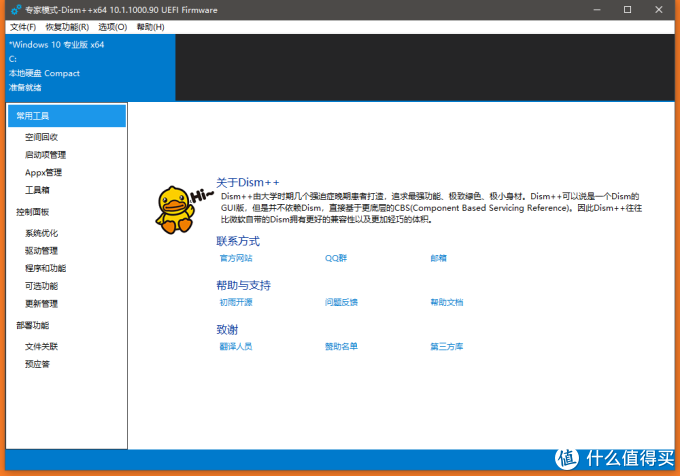Click the 初雨开源 link

(x=236, y=303)
